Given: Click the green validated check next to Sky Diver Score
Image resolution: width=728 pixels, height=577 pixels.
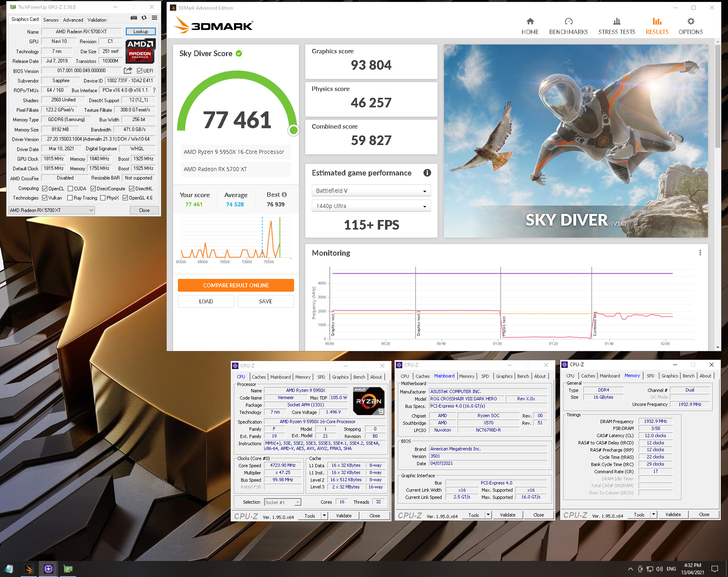Looking at the screenshot, I should (x=239, y=53).
